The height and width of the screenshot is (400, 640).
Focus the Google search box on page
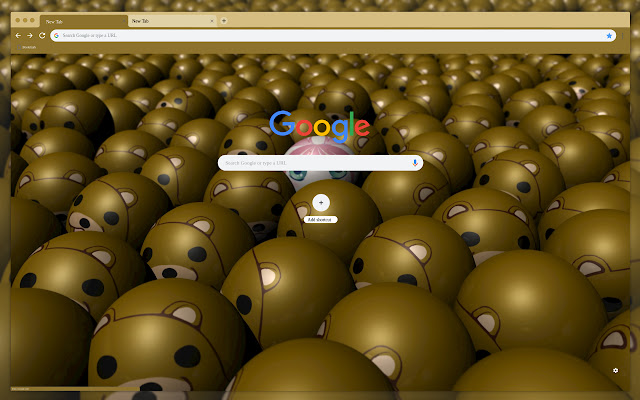click(320, 163)
